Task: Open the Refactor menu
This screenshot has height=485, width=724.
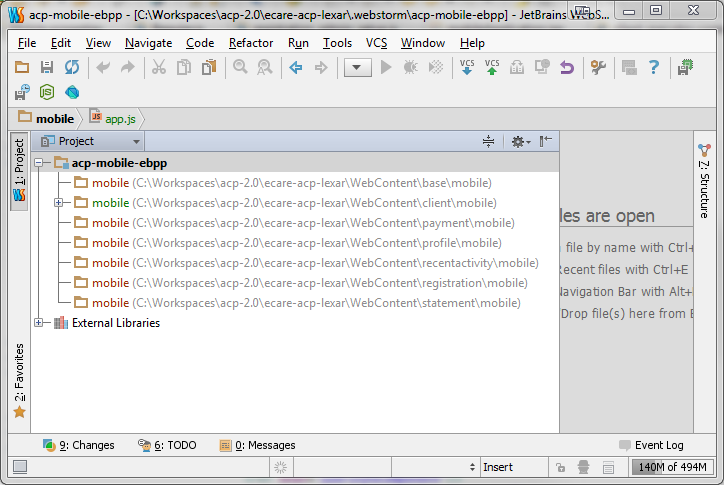Action: click(x=251, y=43)
